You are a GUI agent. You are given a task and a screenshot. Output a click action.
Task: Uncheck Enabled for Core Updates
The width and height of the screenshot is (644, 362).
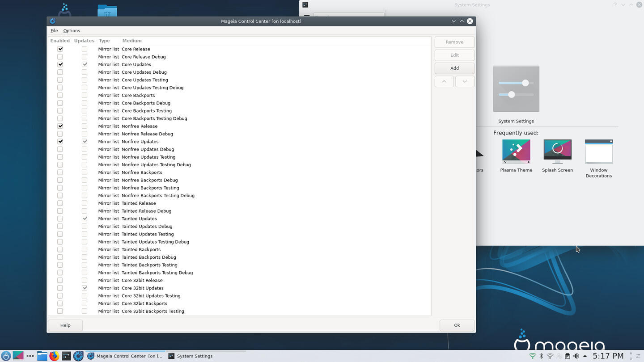click(x=60, y=64)
